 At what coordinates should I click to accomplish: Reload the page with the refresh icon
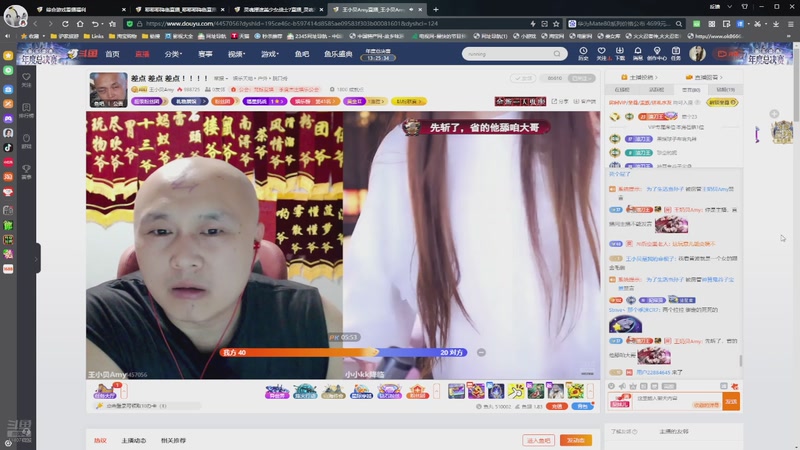(65, 23)
